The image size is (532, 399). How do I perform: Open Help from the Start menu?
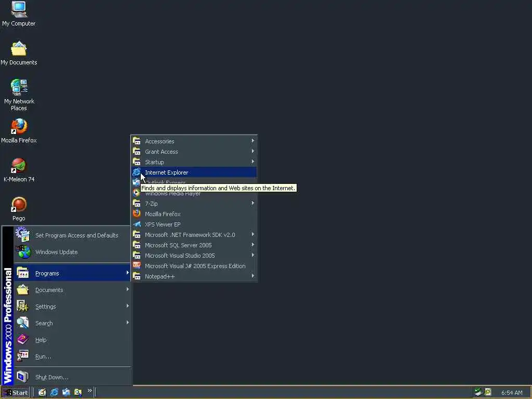pyautogui.click(x=72, y=340)
